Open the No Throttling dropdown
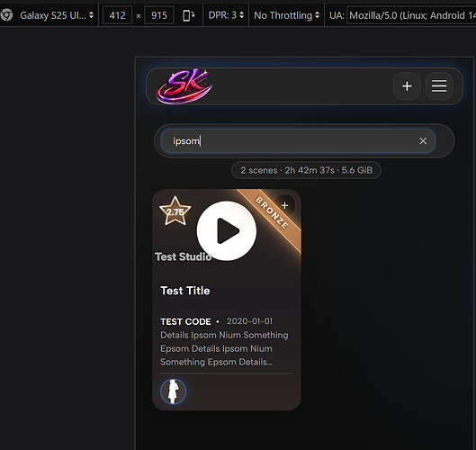 [x=286, y=15]
